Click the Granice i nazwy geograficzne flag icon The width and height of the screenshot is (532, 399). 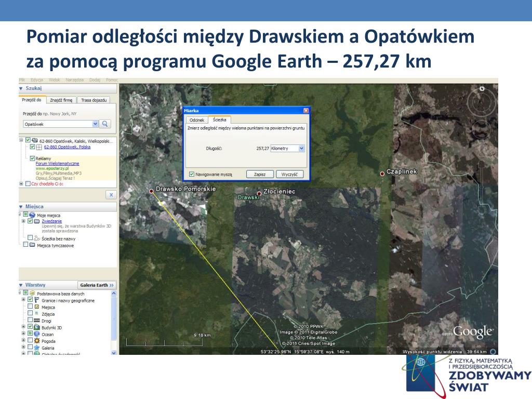37,300
